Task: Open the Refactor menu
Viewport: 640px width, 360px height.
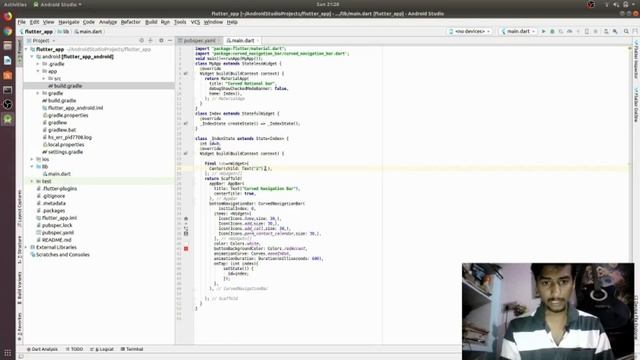Action: click(131, 22)
